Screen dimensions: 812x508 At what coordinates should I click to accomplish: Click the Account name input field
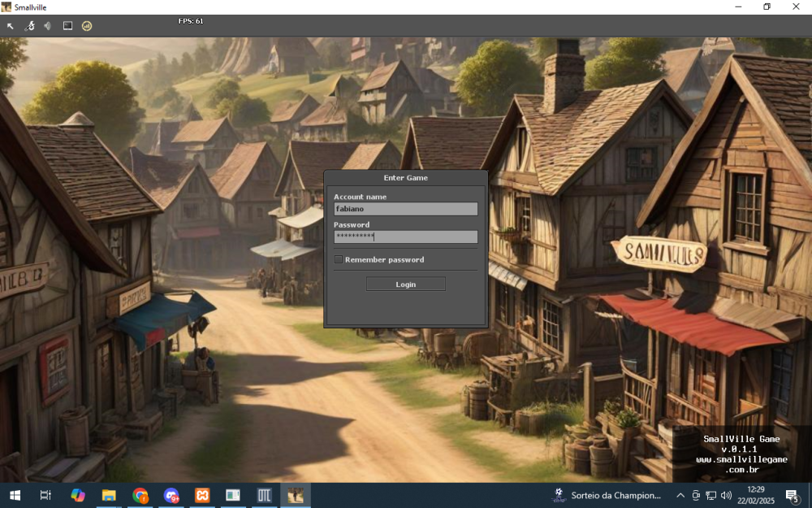pyautogui.click(x=405, y=209)
